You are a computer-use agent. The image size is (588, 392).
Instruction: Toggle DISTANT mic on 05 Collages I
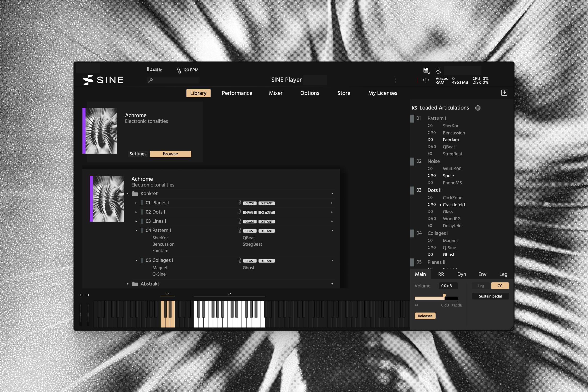[x=267, y=261]
